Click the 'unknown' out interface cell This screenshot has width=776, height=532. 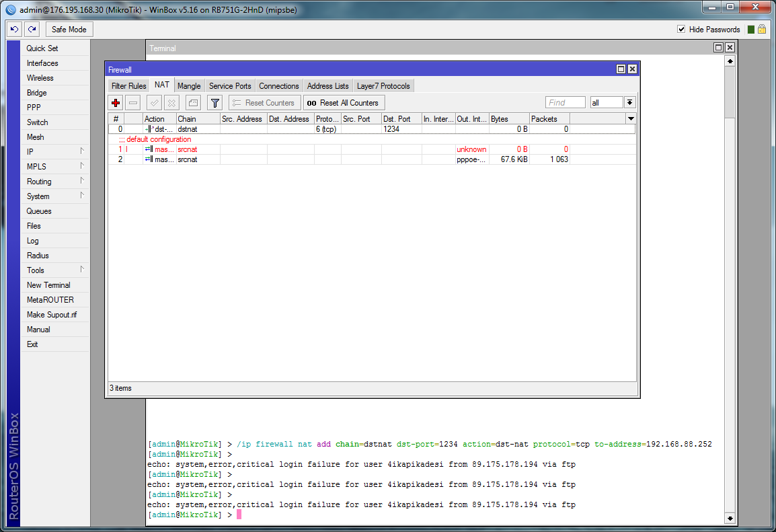(x=471, y=149)
